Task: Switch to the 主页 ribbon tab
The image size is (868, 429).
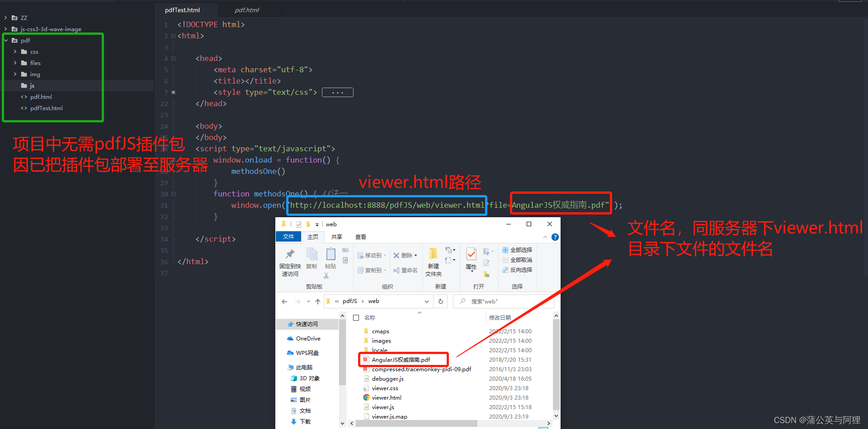Action: 313,237
